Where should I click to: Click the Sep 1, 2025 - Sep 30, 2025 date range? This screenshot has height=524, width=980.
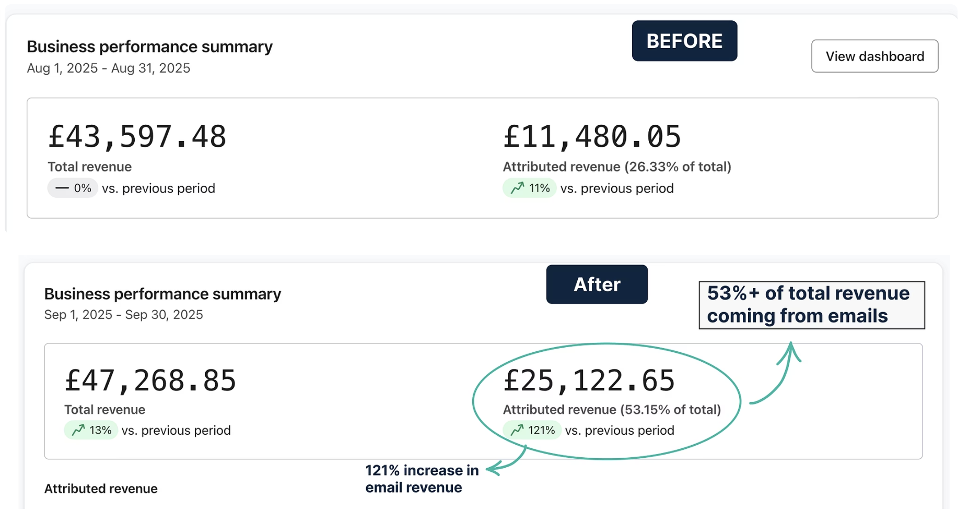pos(123,315)
